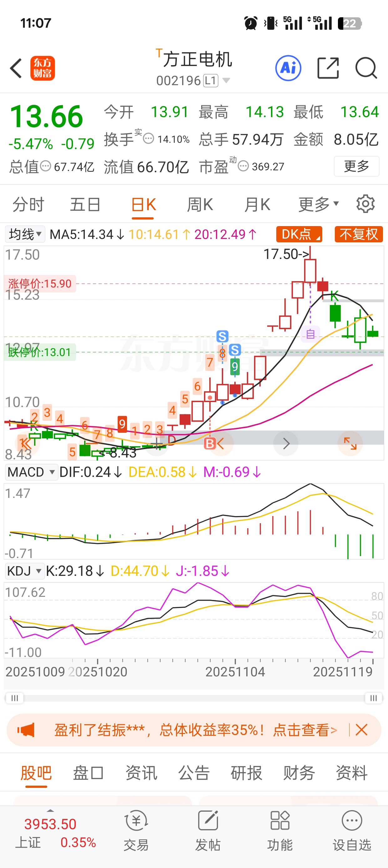The width and height of the screenshot is (388, 868).
Task: Open 功能 functions icon
Action: click(x=280, y=831)
